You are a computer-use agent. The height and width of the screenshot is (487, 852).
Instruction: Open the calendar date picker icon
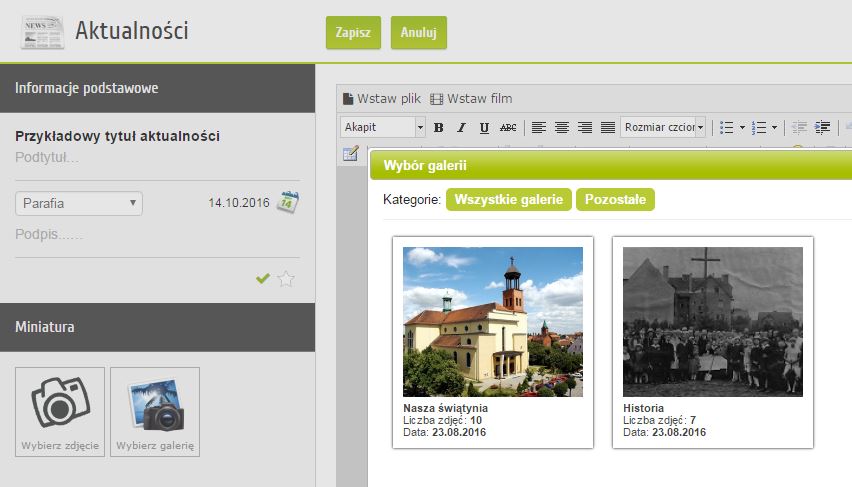pyautogui.click(x=288, y=202)
